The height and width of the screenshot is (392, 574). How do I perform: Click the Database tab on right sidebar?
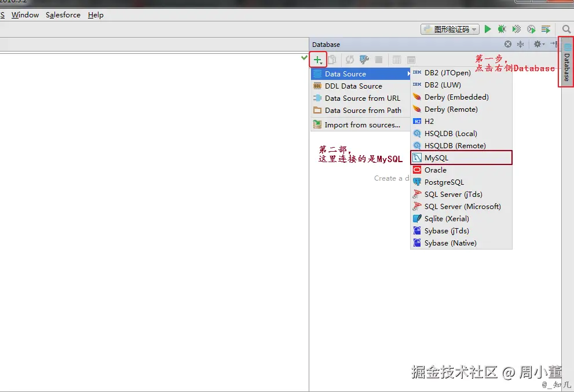pos(566,62)
